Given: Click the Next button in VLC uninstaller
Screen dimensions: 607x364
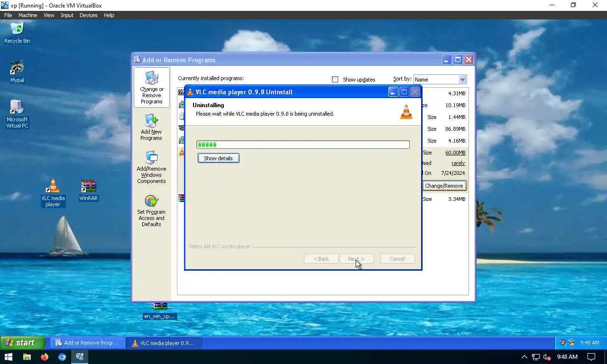Looking at the screenshot, I should click(357, 259).
